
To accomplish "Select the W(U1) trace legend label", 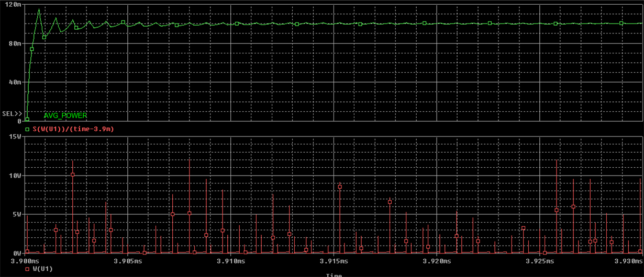I will (42, 269).
